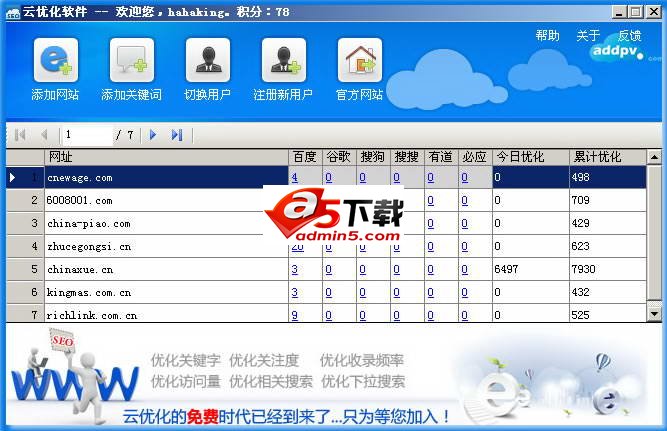
Task: Open the 添加关键词 (Add Keyword) icon
Action: 132,60
